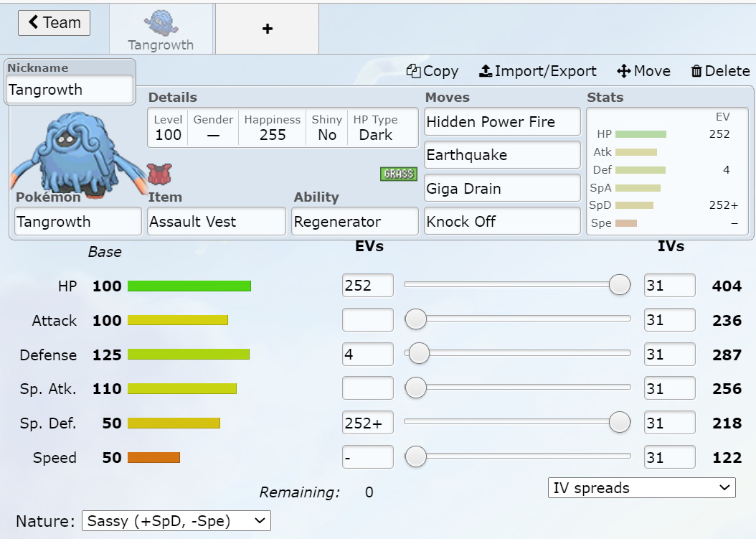Click the Defense EV slider handle

click(419, 353)
